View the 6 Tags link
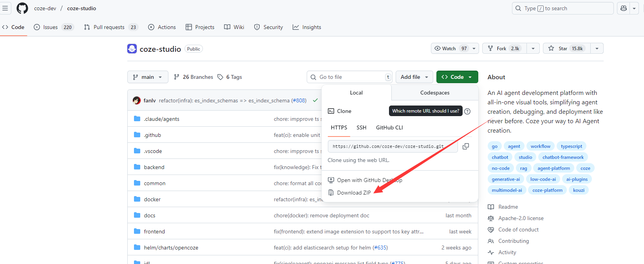This screenshot has width=644, height=264. pos(230,77)
